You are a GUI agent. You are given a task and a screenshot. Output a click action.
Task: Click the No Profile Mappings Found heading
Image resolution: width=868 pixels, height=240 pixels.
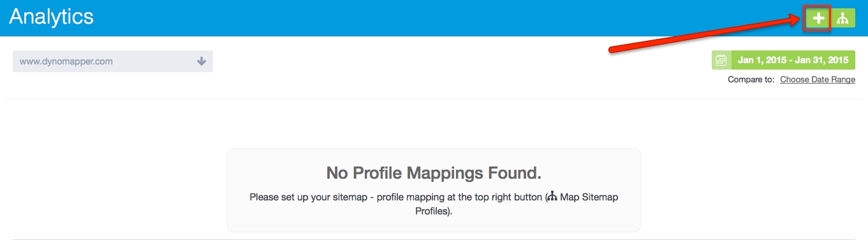pyautogui.click(x=434, y=173)
